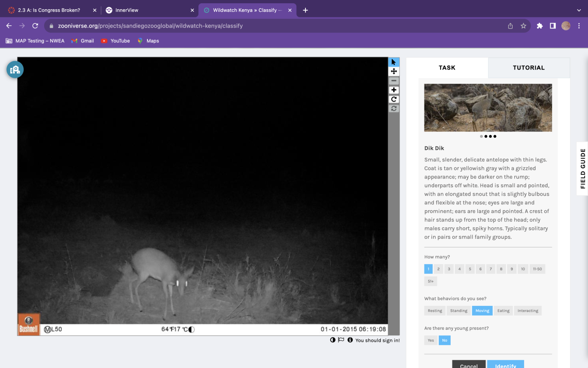Switch to the TUTORIAL tab

pyautogui.click(x=529, y=68)
